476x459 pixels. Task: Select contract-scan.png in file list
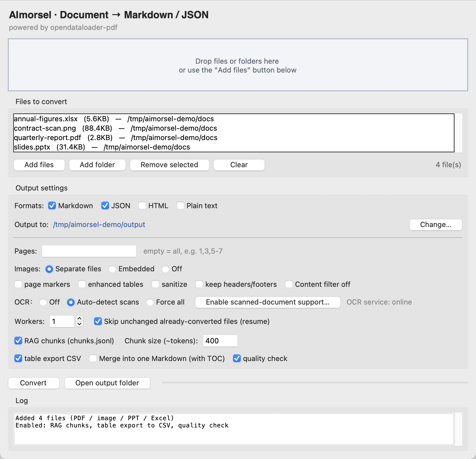point(234,128)
